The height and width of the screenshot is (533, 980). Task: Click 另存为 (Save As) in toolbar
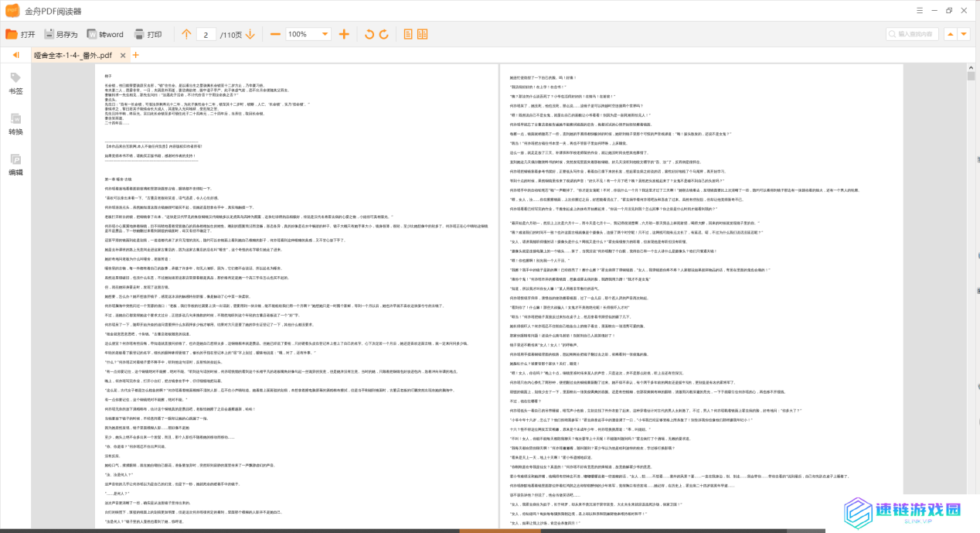61,34
